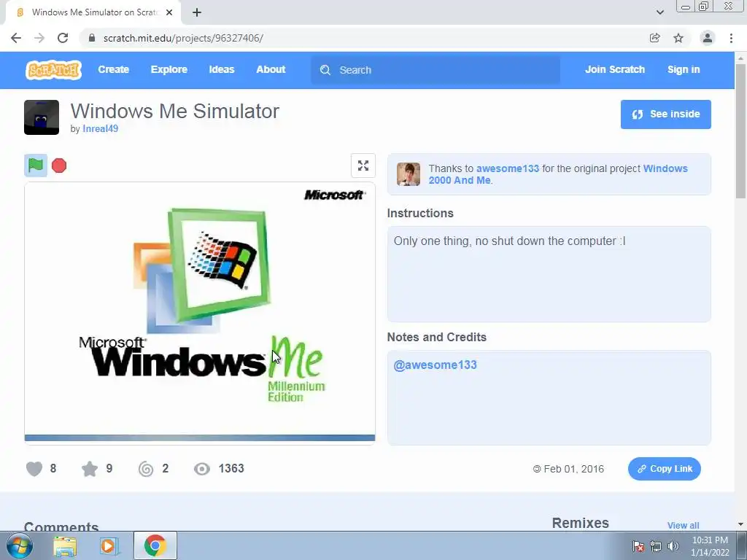Click the heart love icon
The image size is (747, 560).
click(34, 469)
